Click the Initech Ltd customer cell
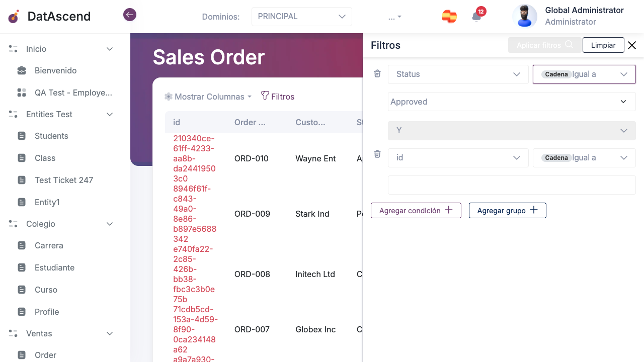 coord(315,274)
